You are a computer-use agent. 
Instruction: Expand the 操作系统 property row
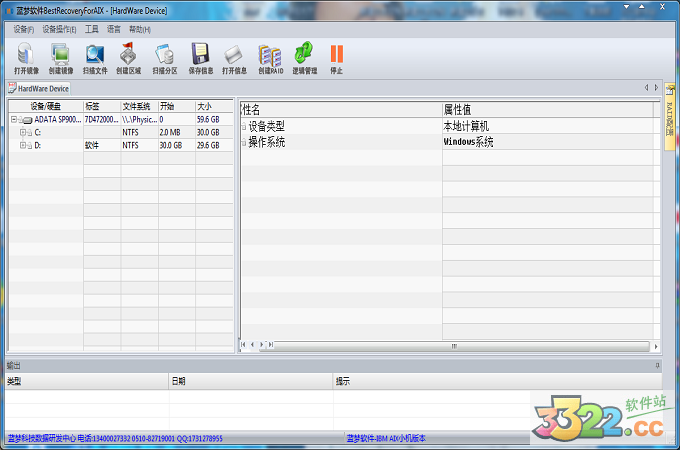244,142
